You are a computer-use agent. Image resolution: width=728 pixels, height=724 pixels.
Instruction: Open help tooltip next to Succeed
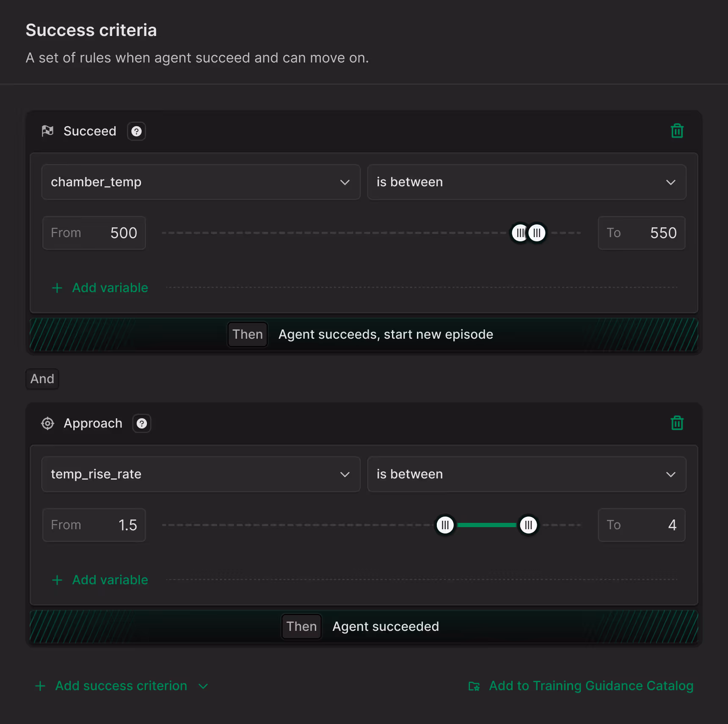pos(136,131)
